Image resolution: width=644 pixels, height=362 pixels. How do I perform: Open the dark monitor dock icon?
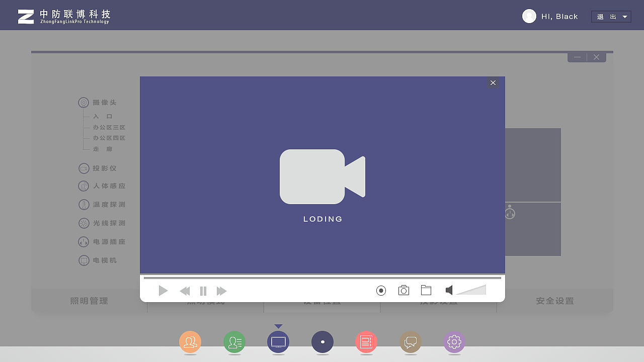[x=278, y=342]
